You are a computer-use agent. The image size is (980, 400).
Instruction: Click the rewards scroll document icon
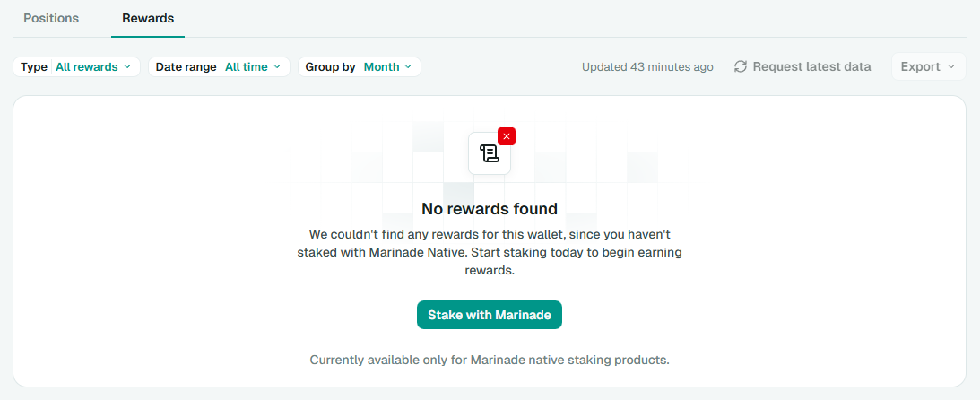point(489,153)
